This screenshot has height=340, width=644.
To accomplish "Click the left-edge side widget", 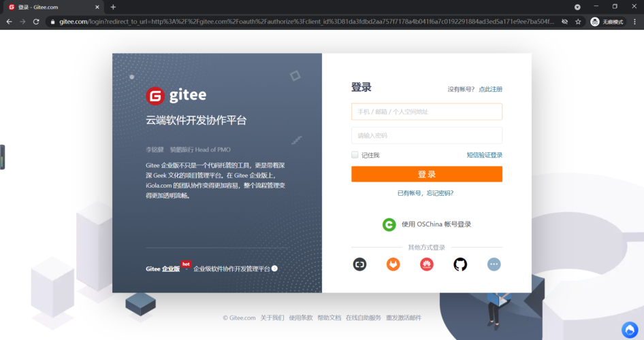I will [x=3, y=157].
